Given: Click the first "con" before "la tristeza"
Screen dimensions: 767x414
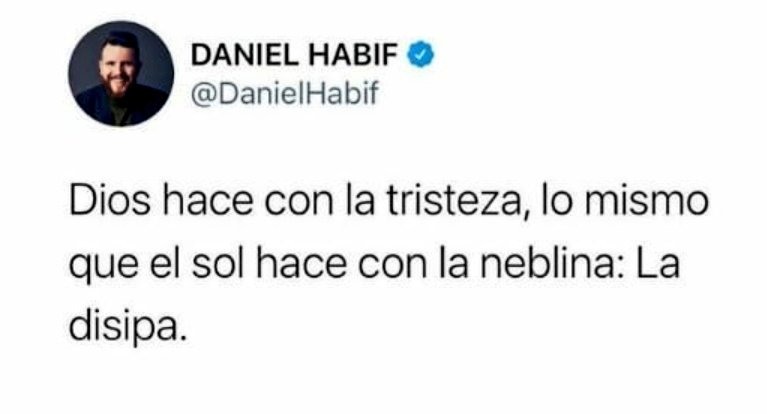Looking at the screenshot, I should coord(300,205).
